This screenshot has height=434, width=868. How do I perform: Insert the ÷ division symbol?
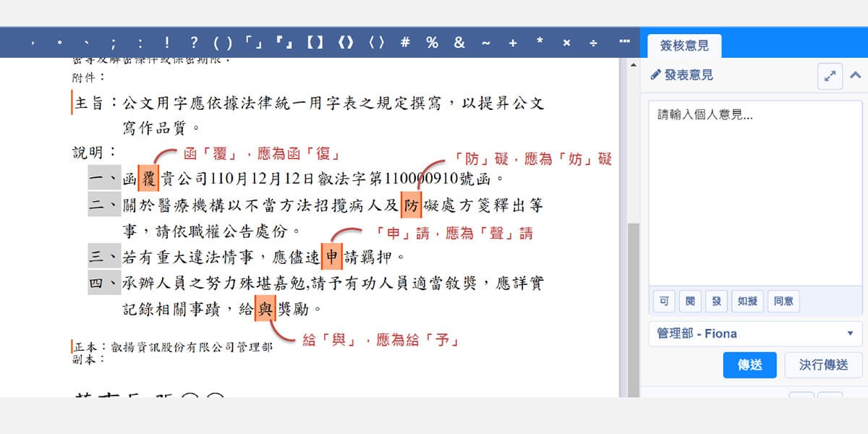[592, 43]
